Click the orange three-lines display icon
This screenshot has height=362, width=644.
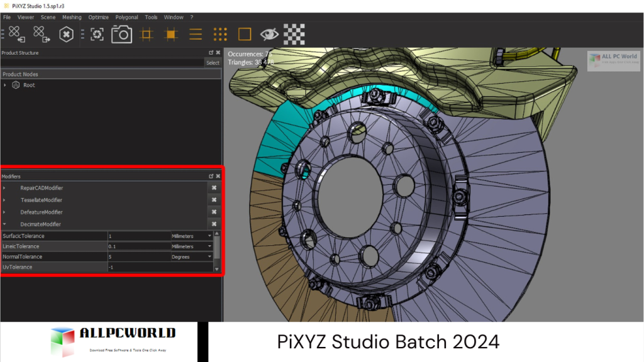(196, 34)
